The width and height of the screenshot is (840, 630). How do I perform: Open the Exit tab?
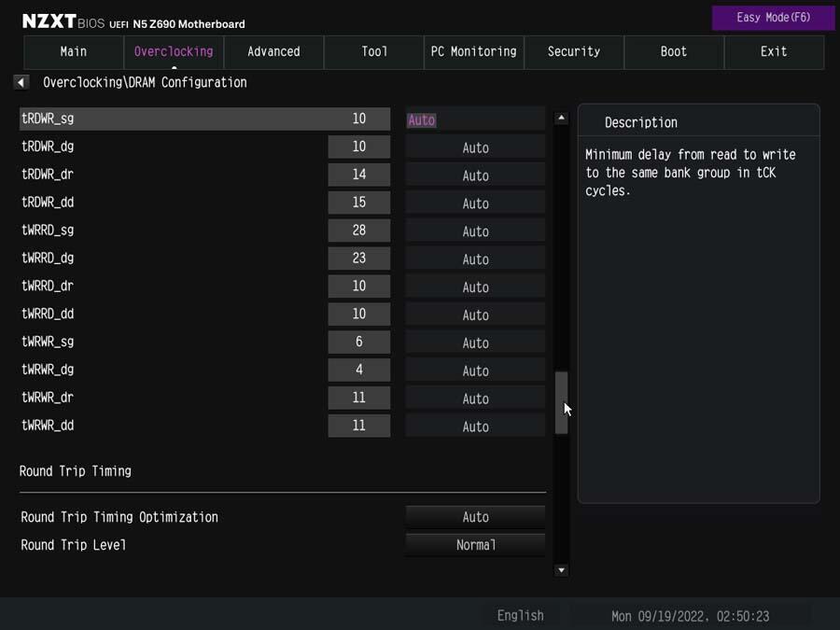[774, 52]
